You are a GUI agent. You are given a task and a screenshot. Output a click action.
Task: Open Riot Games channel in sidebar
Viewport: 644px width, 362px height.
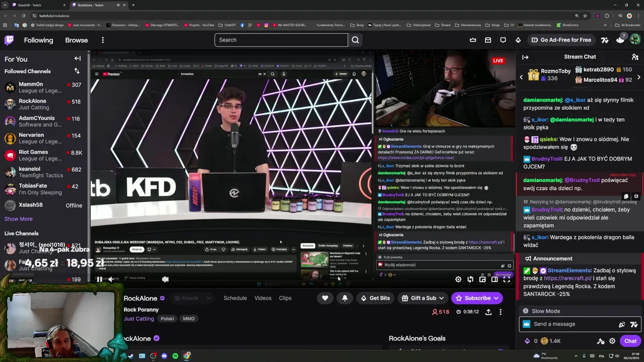(x=43, y=155)
